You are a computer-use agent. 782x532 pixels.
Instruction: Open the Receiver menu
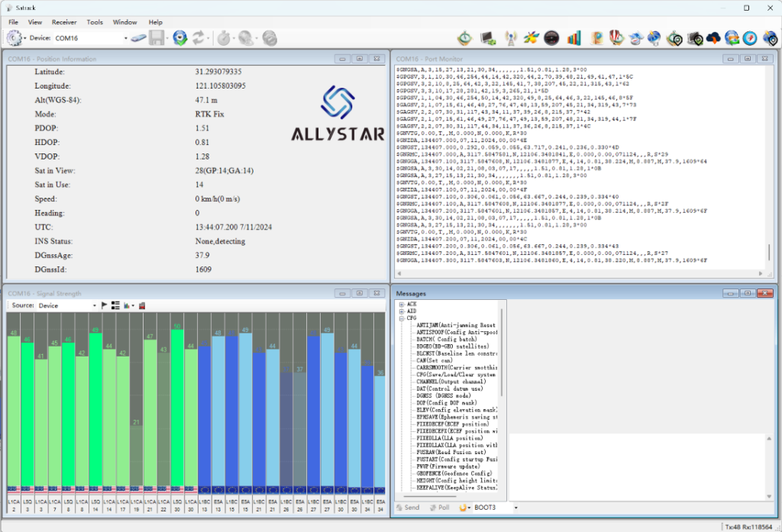coord(64,22)
